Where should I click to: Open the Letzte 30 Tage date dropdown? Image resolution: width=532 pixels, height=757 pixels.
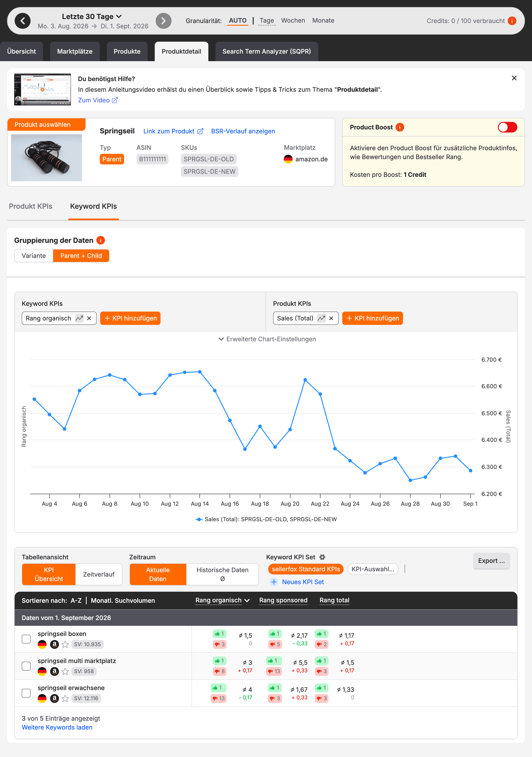point(92,16)
